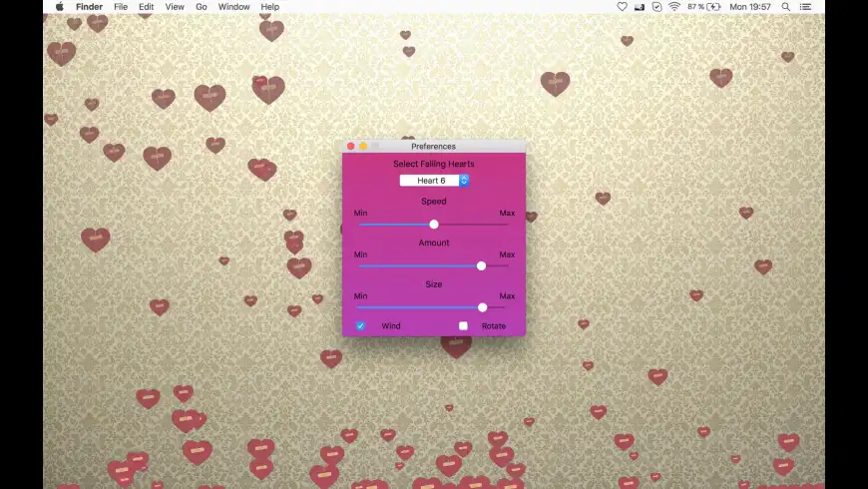Open the Heart 6 dropdown
This screenshot has height=489, width=868.
[x=435, y=181]
